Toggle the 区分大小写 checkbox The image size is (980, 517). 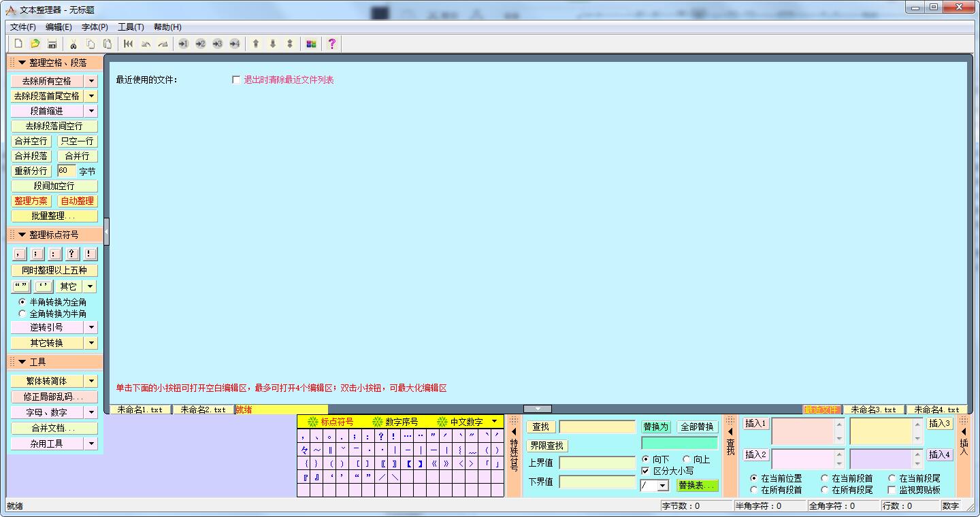645,471
